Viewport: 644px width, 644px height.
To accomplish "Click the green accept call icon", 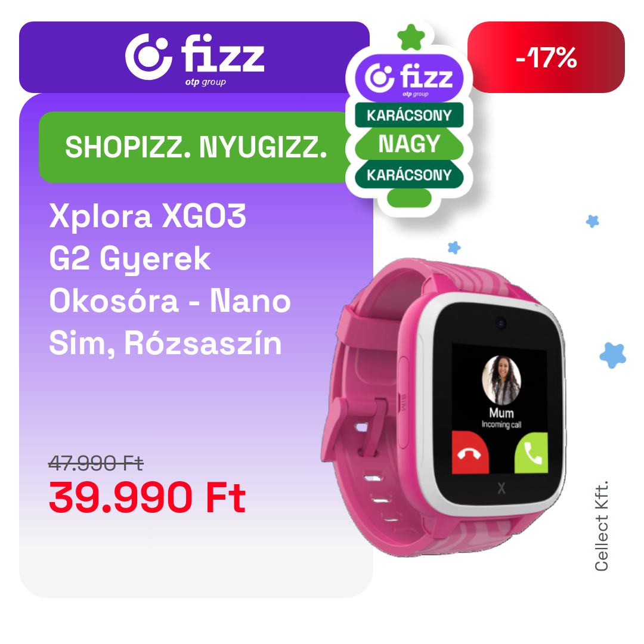I will (531, 453).
